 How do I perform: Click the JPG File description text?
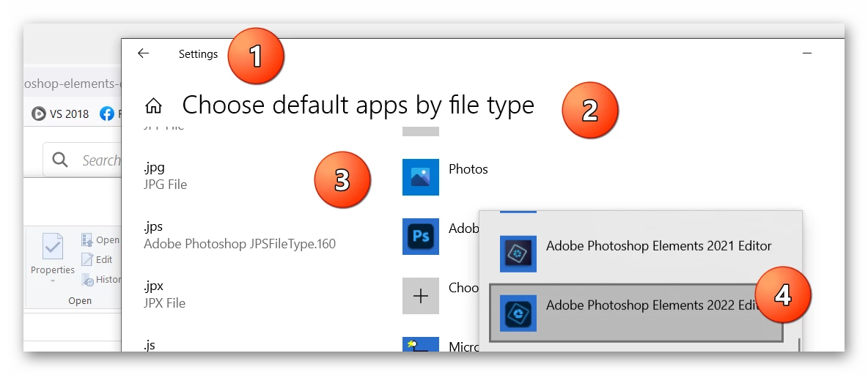pyautogui.click(x=165, y=185)
